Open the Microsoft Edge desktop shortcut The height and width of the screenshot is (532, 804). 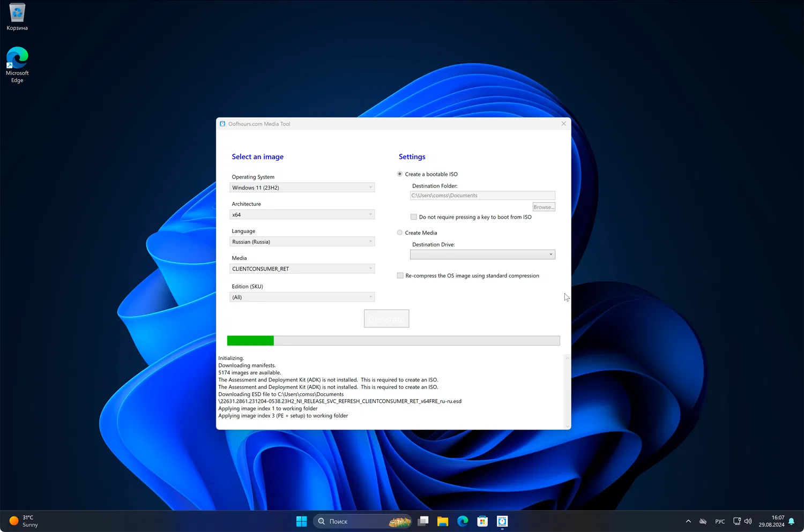coord(17,59)
